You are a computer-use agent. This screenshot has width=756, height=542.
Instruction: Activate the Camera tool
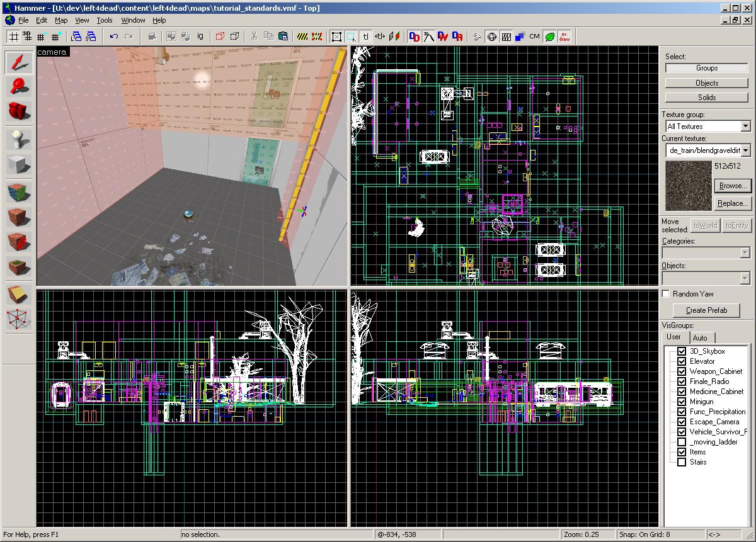pos(19,111)
